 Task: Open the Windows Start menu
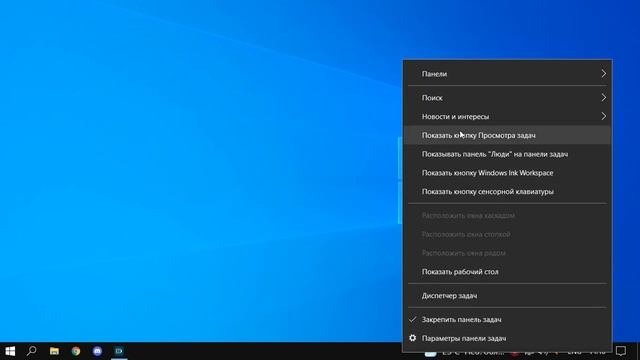pos(10,351)
